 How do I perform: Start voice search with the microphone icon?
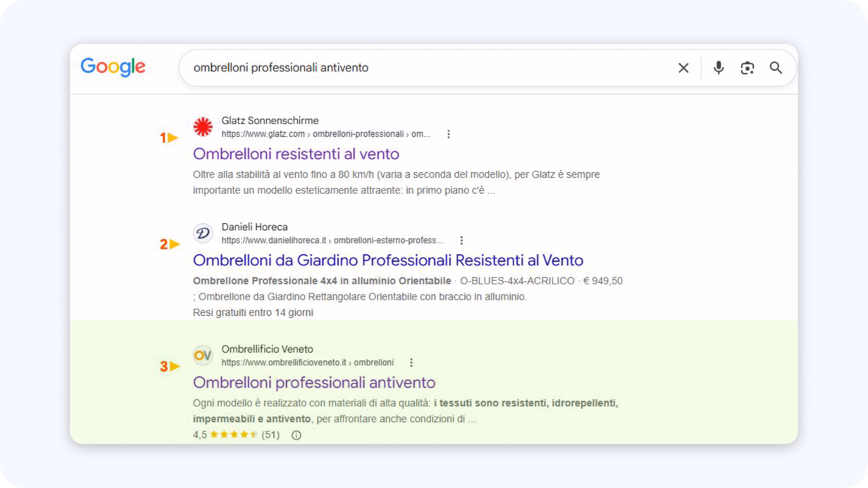tap(718, 68)
